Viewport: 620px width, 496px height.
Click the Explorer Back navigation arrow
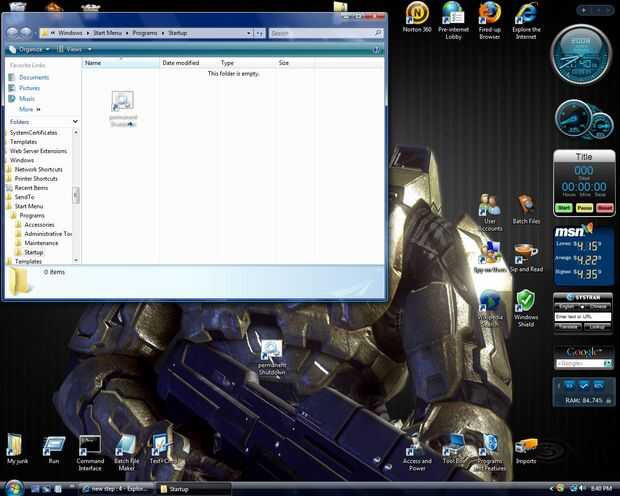pos(12,33)
